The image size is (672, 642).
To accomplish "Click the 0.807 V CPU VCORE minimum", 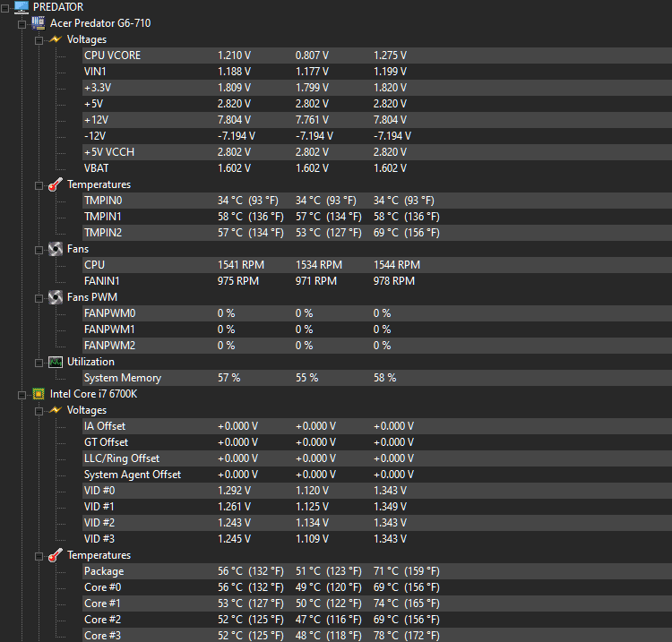I will tap(312, 56).
